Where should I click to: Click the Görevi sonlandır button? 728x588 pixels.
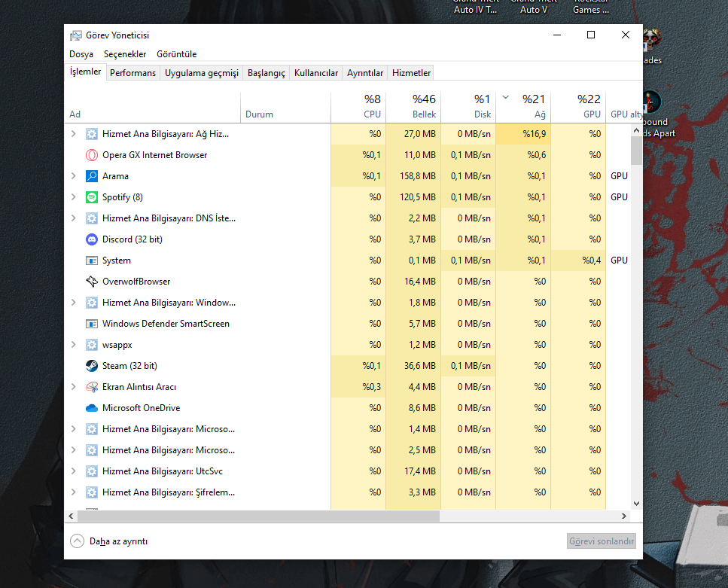[x=602, y=541]
